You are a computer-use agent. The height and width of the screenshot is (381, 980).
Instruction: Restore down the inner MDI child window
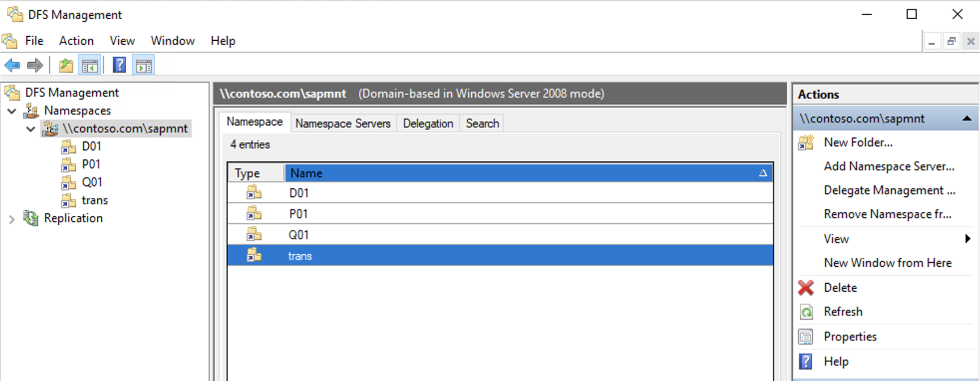952,42
